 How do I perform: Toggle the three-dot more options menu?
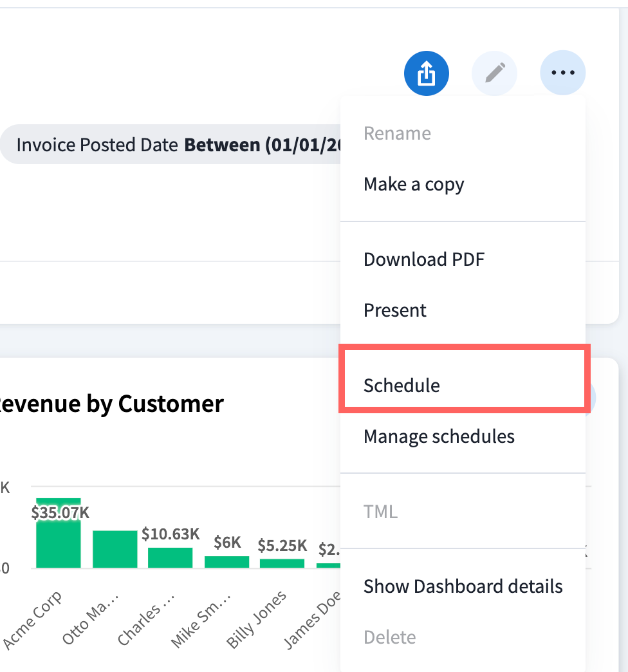coord(562,74)
